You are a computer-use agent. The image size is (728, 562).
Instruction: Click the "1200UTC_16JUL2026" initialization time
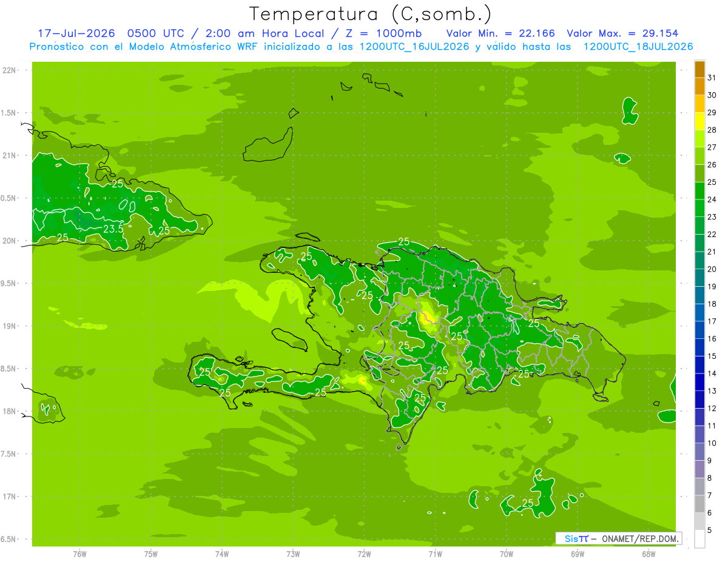[x=415, y=46]
